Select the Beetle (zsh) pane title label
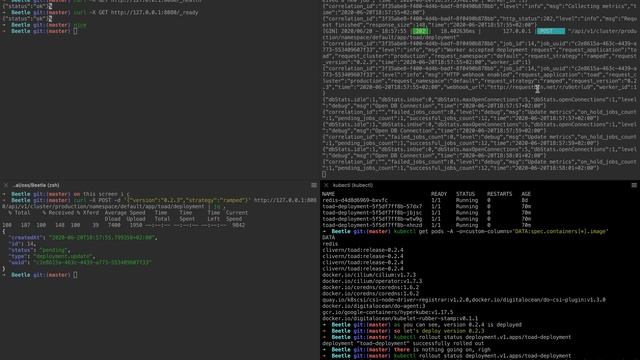The image size is (640, 360). click(x=36, y=185)
